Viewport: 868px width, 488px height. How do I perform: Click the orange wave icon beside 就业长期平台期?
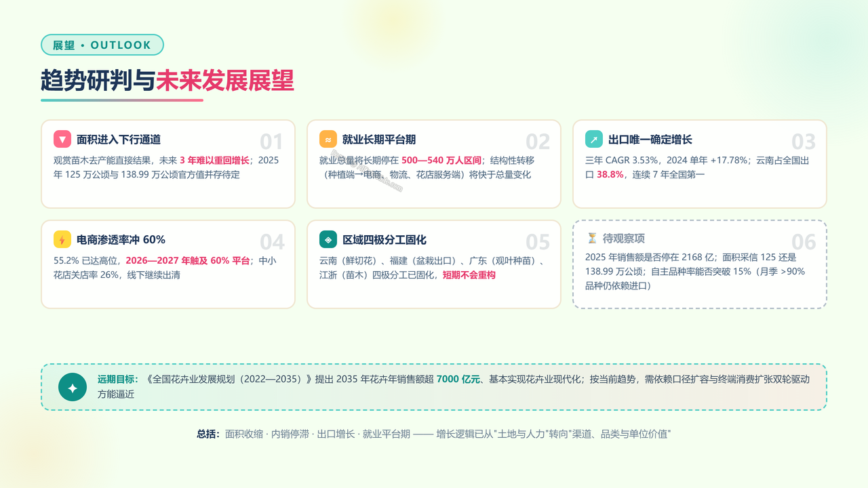[x=328, y=140]
